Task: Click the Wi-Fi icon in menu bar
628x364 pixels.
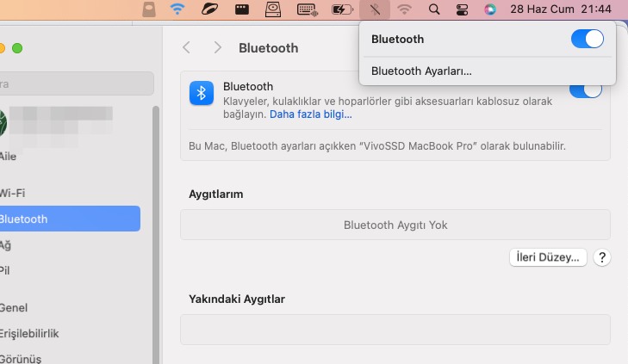Action: pos(177,9)
